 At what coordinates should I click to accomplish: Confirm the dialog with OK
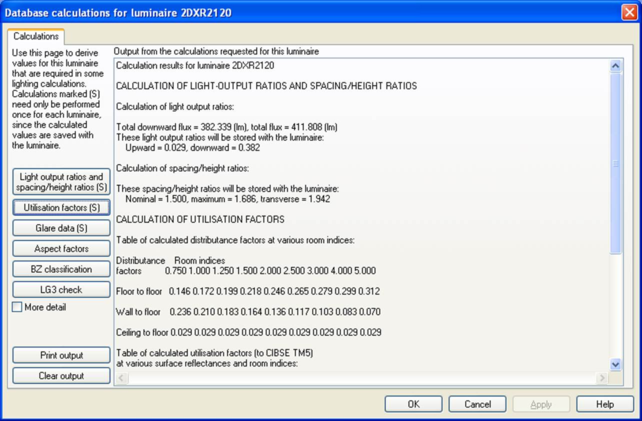(x=413, y=404)
